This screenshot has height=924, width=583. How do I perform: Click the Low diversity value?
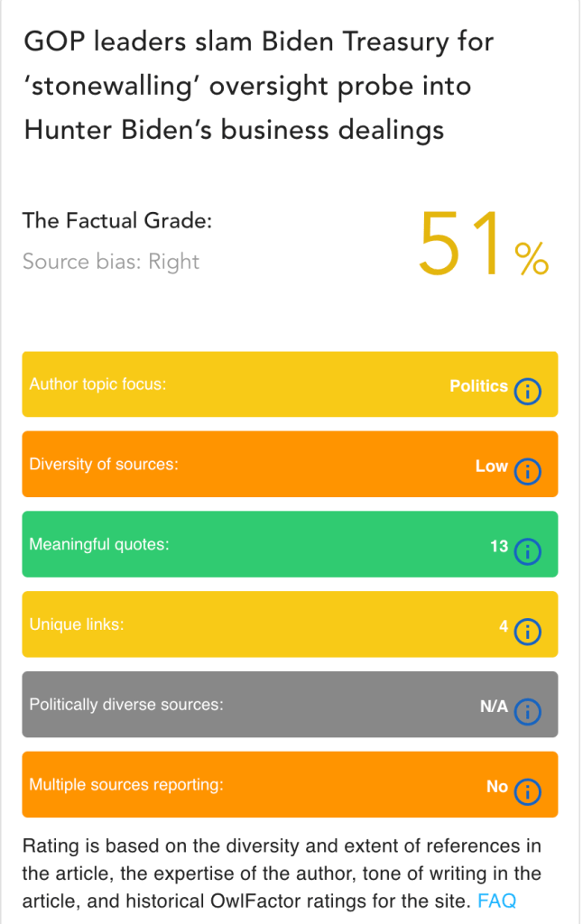click(491, 467)
